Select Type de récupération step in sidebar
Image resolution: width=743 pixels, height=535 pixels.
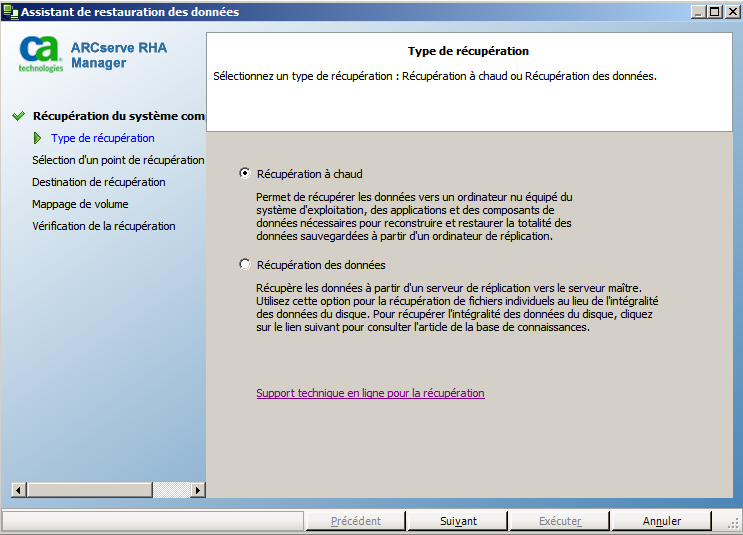coord(103,138)
